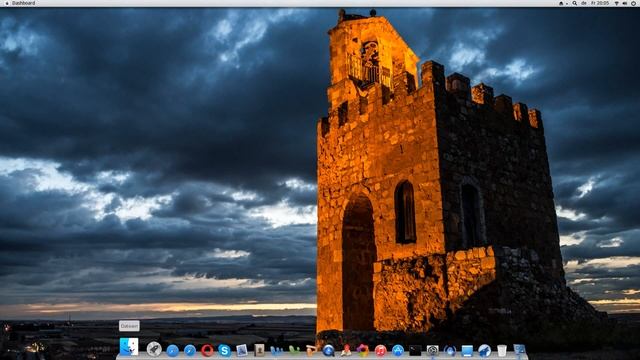
Task: Open the black Terminal dock icon
Action: point(415,350)
